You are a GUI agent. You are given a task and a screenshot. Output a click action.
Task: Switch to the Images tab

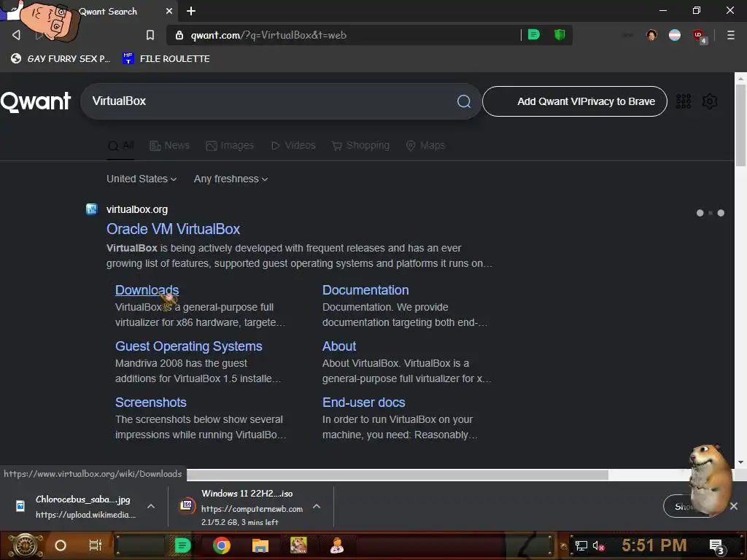[x=230, y=145]
